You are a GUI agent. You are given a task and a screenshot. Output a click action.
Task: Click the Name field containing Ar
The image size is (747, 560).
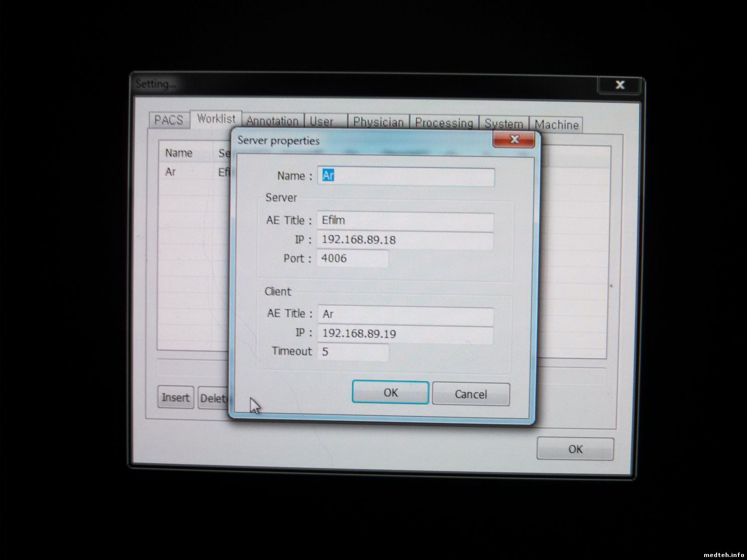click(406, 176)
